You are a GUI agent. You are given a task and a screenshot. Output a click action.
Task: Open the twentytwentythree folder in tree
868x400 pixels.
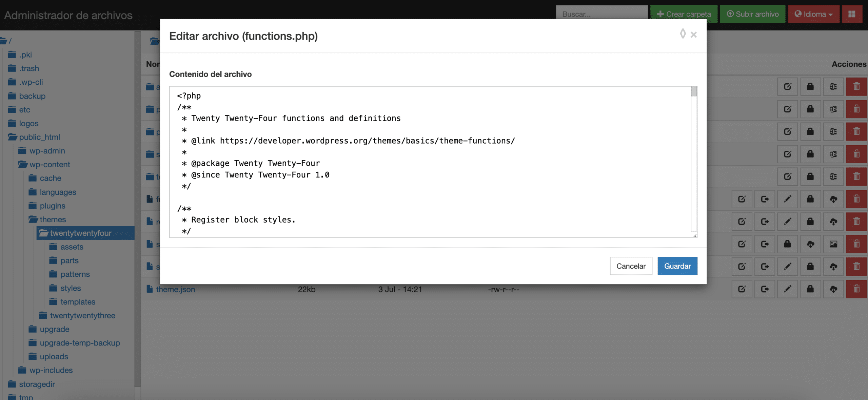tap(82, 315)
